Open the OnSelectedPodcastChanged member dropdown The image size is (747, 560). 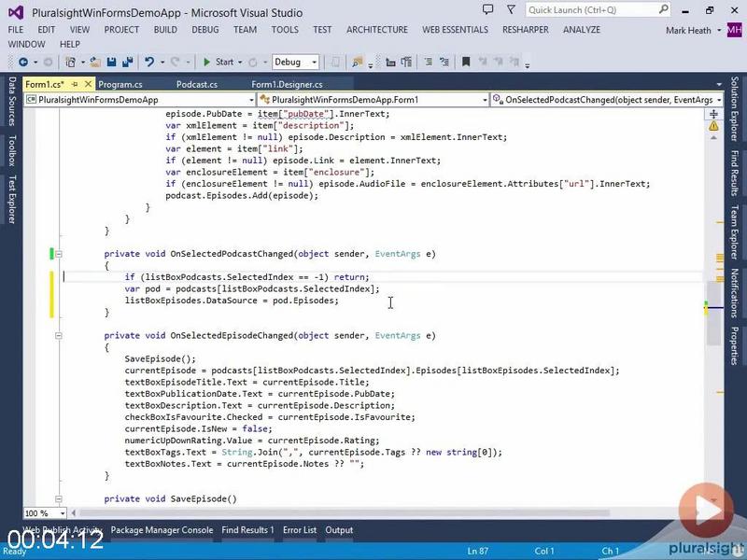tap(606, 100)
